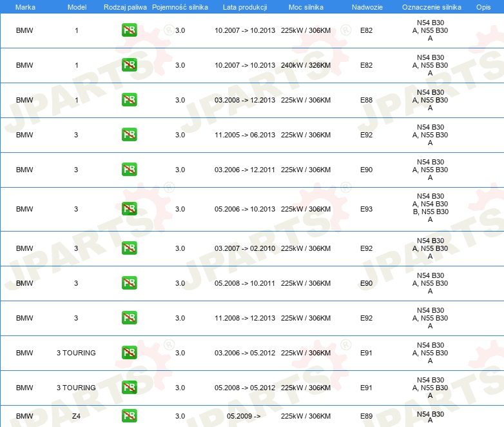The width and height of the screenshot is (504, 427).
Task: Click the petrol icon in the 05.2008 -> 05.2012 Touring row
Action: point(129,387)
